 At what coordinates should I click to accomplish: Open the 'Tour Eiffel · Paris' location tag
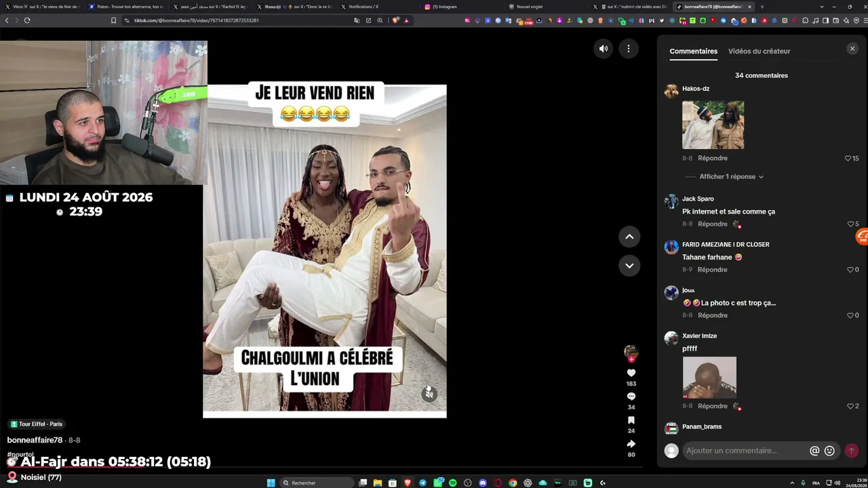(x=37, y=424)
